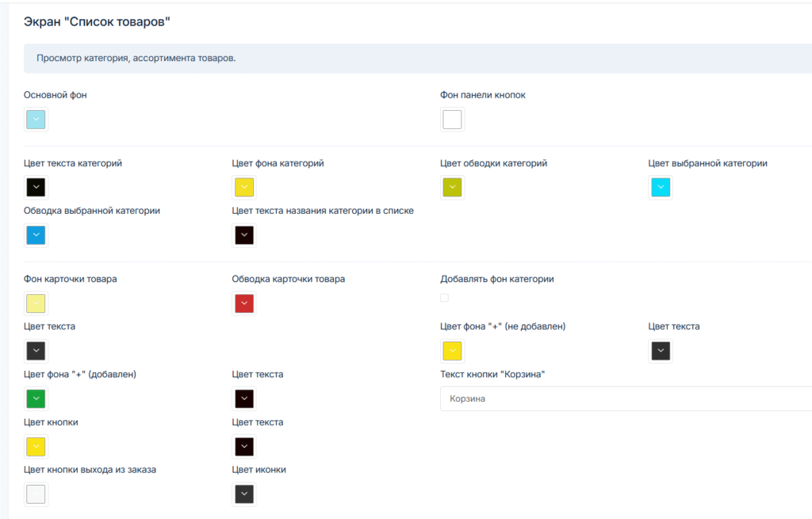This screenshot has height=519, width=812.
Task: Click the Цвет фона "+" (не добавлен) swatch
Action: click(452, 351)
